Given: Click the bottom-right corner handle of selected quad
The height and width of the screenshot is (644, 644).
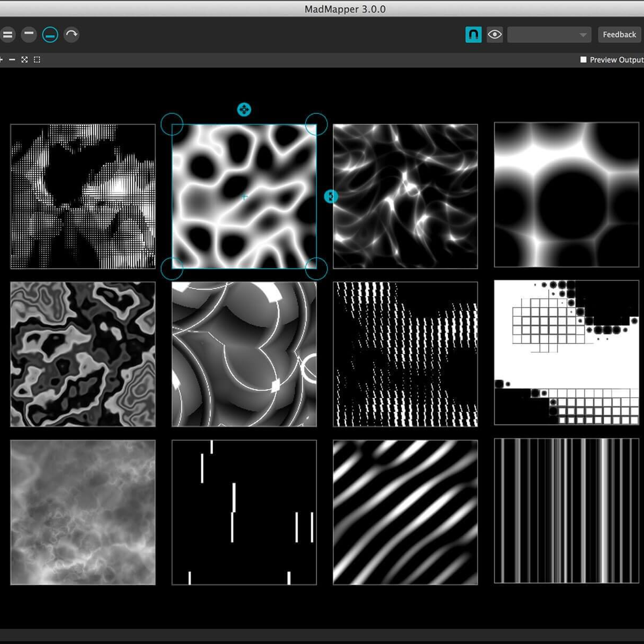Looking at the screenshot, I should [316, 268].
